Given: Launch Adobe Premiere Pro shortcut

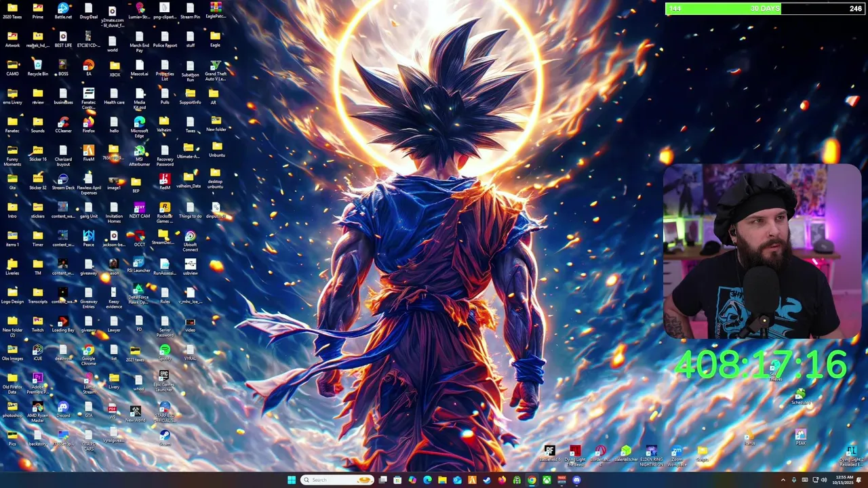Looking at the screenshot, I should pos(37,383).
